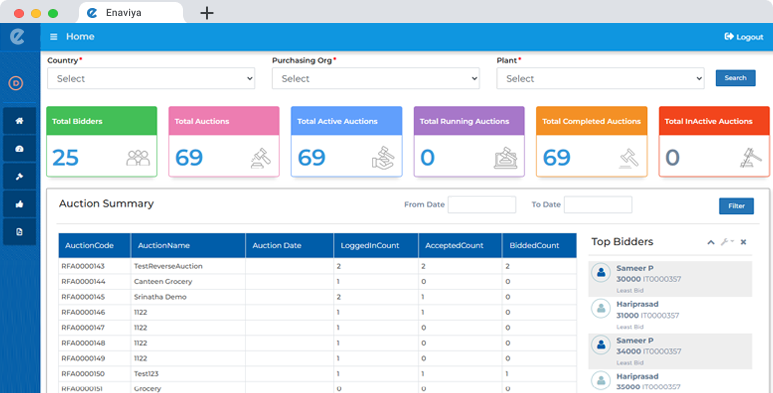Click auction code RFA0000143
This screenshot has width=773, height=393.
(83, 266)
